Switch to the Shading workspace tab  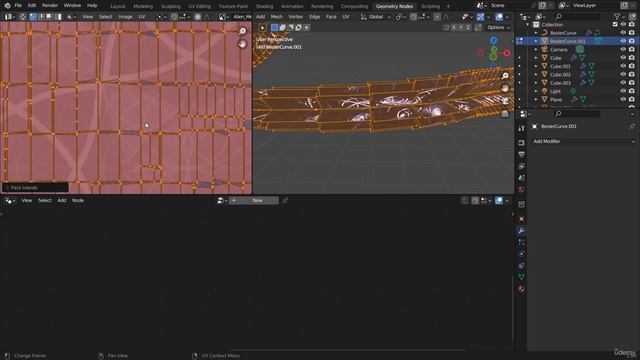pyautogui.click(x=264, y=6)
